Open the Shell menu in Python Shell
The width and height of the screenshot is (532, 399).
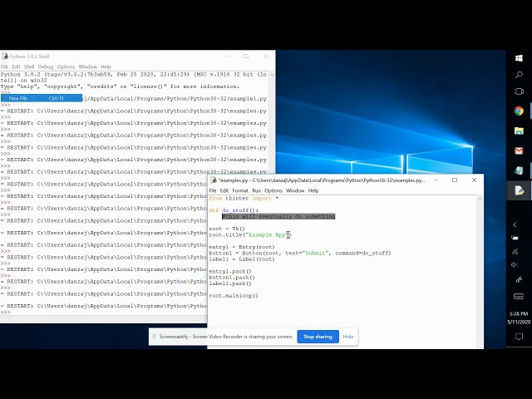coord(29,66)
